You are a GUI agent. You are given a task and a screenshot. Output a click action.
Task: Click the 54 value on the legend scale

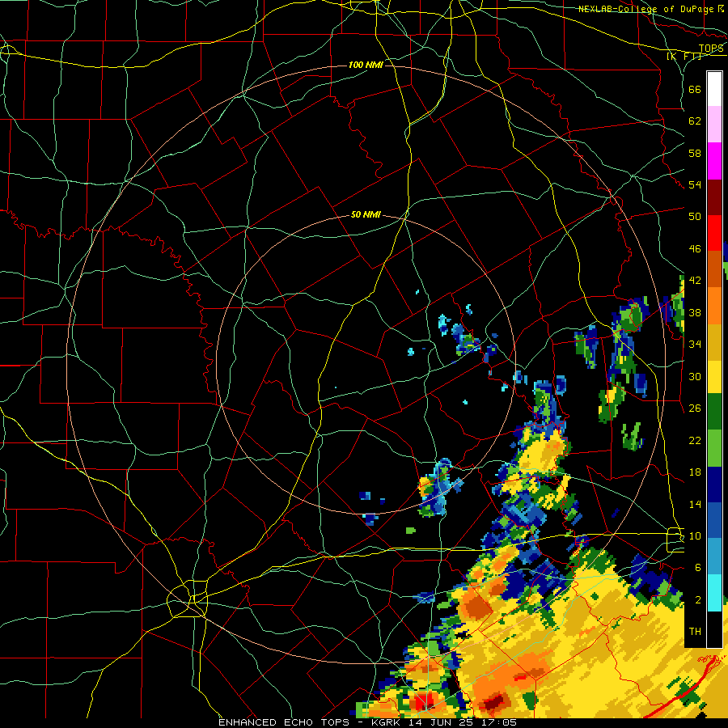point(695,184)
